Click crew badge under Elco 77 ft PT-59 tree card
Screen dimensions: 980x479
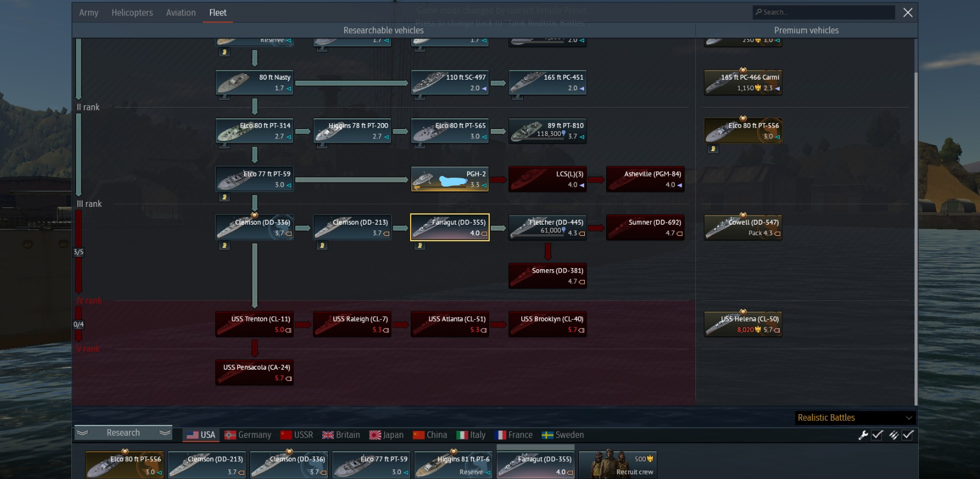[x=224, y=197]
